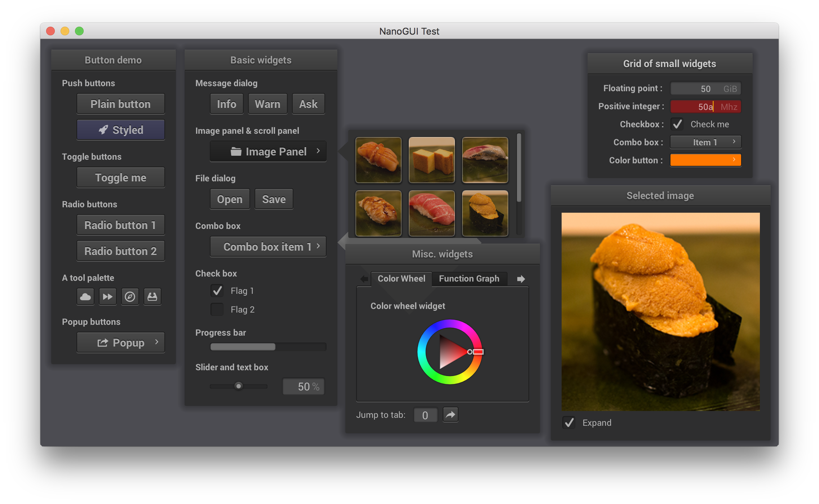The image size is (819, 504).
Task: Select the Color Wheel tab
Action: [x=401, y=278]
